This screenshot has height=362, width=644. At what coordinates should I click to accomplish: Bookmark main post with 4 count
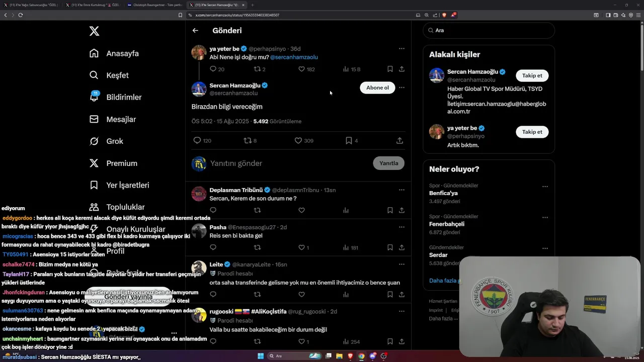click(349, 141)
